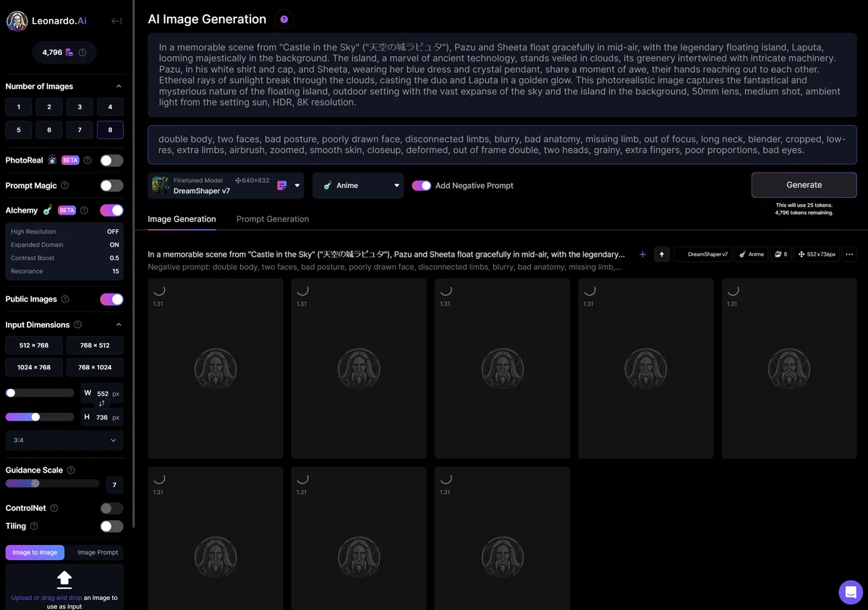Open the Anime style dropdown

pos(359,186)
